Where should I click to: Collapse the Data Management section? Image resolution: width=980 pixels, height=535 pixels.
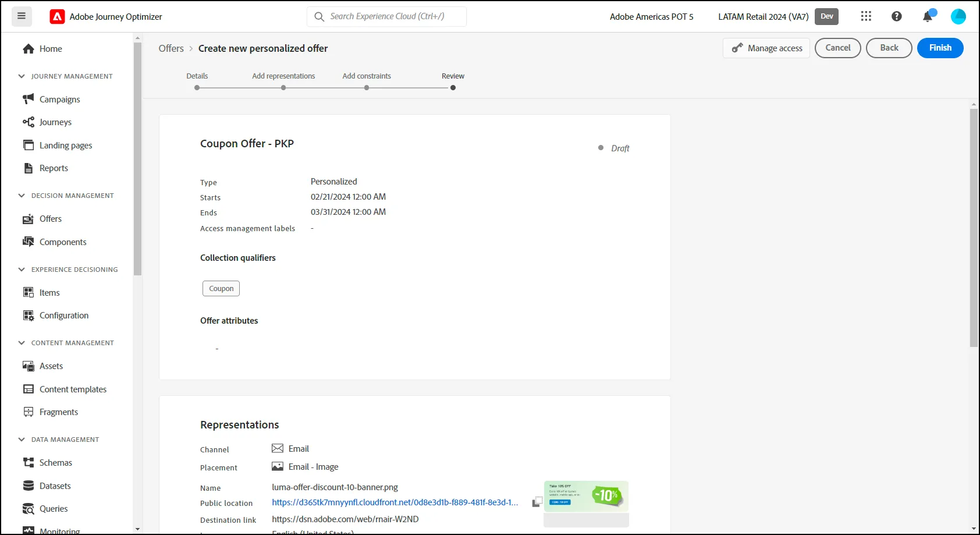coord(22,440)
